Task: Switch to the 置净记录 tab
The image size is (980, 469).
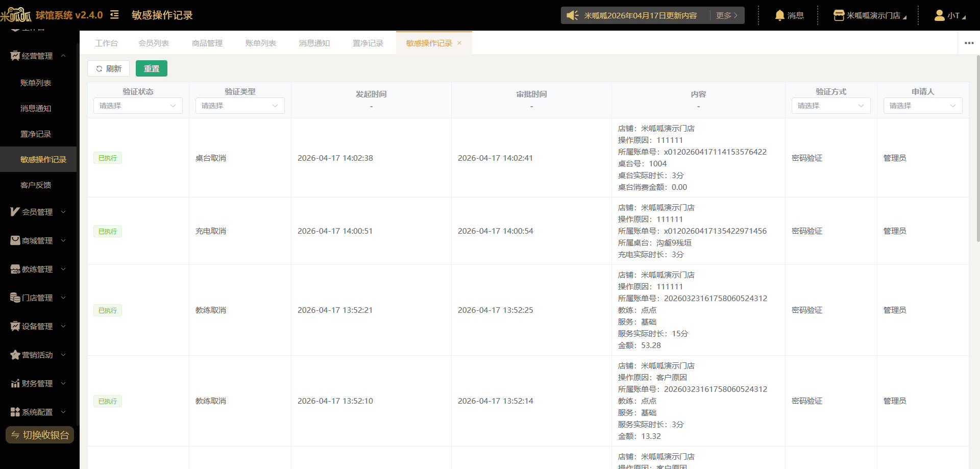Action: click(368, 43)
